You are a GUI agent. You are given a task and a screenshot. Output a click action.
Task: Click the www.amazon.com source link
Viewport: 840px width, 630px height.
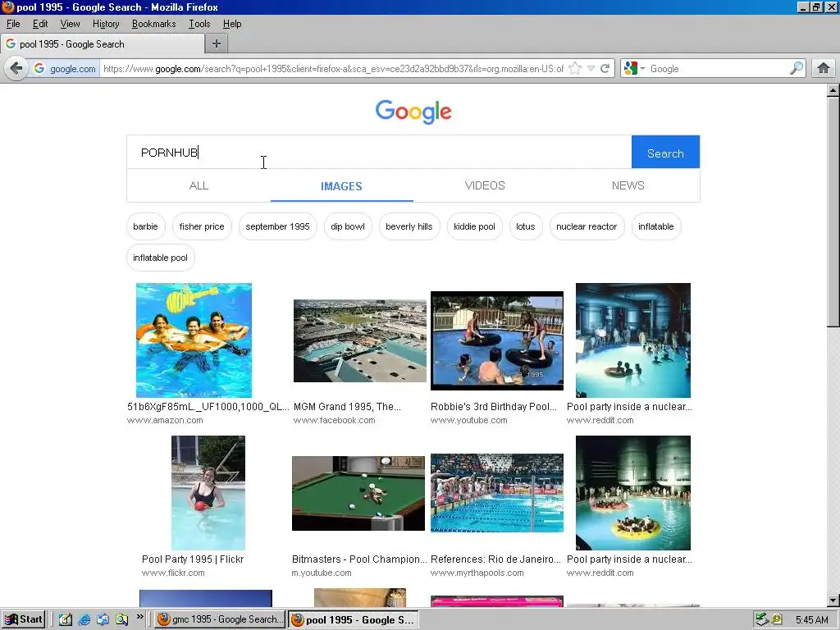click(165, 421)
